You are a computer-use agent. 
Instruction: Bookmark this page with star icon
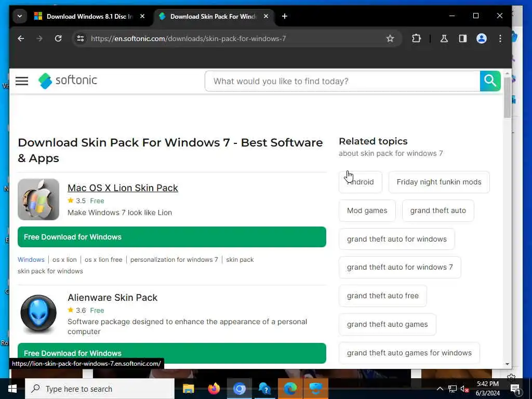[390, 38]
